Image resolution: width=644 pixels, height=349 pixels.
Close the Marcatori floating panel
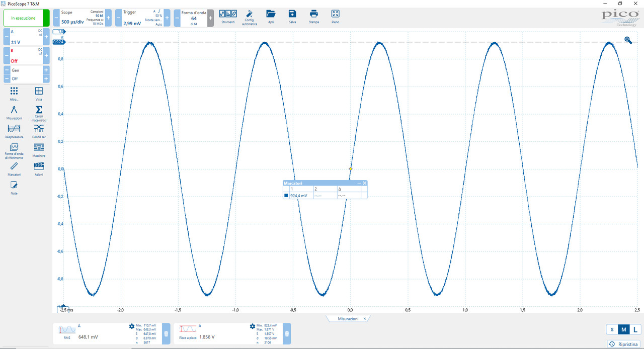click(365, 183)
